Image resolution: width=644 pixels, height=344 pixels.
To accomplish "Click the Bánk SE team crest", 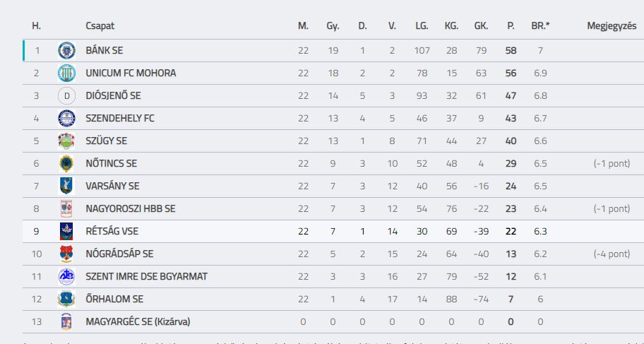I will coord(66,51).
